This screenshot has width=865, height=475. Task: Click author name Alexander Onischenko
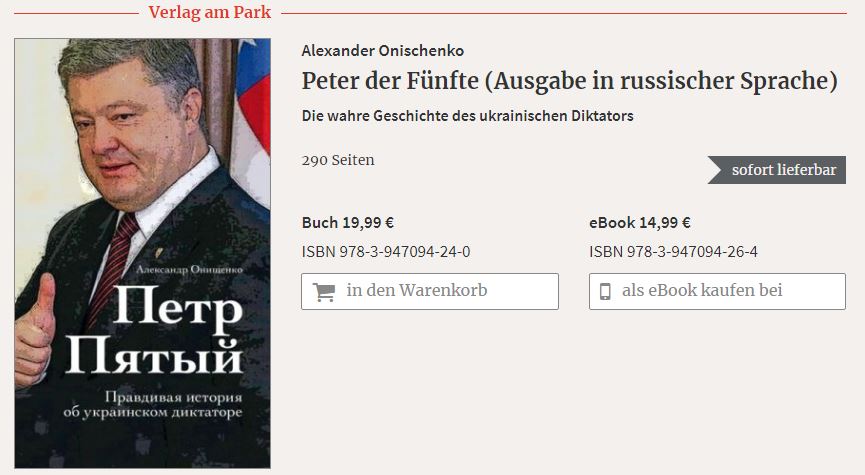tap(382, 51)
